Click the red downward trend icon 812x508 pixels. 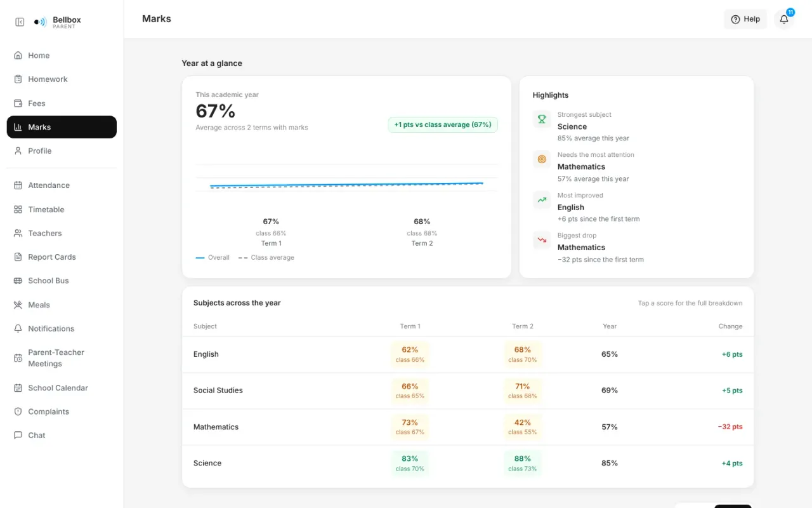coord(542,239)
